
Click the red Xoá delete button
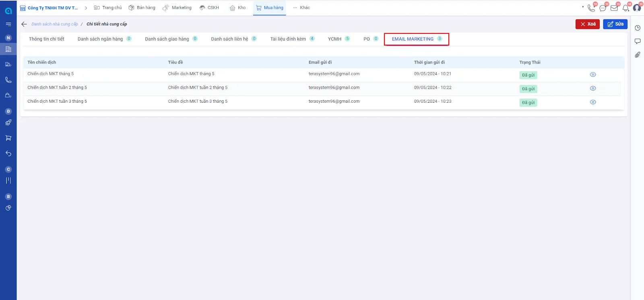588,24
